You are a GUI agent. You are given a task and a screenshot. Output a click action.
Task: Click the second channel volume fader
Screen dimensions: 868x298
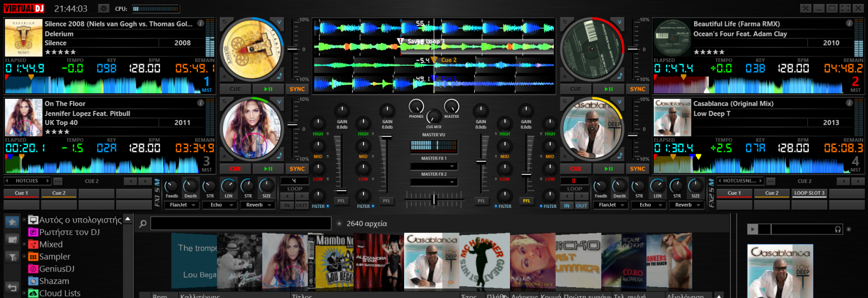click(386, 137)
